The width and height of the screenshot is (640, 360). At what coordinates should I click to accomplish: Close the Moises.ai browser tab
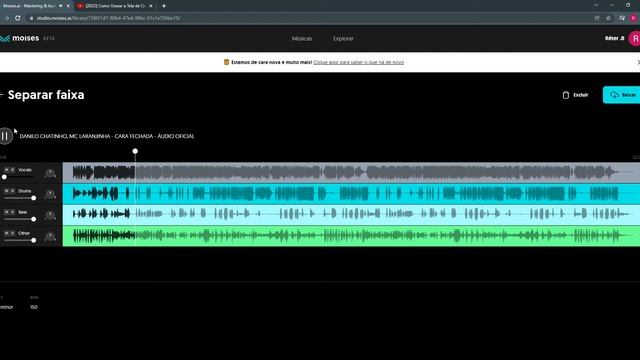point(68,6)
